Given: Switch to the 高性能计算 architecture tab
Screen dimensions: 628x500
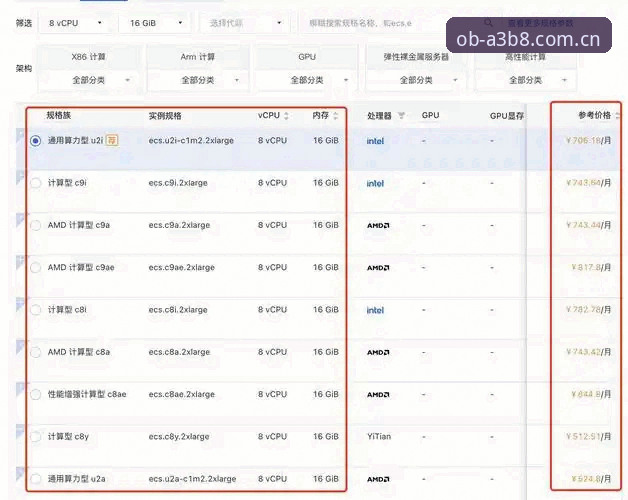Looking at the screenshot, I should pos(525,57).
